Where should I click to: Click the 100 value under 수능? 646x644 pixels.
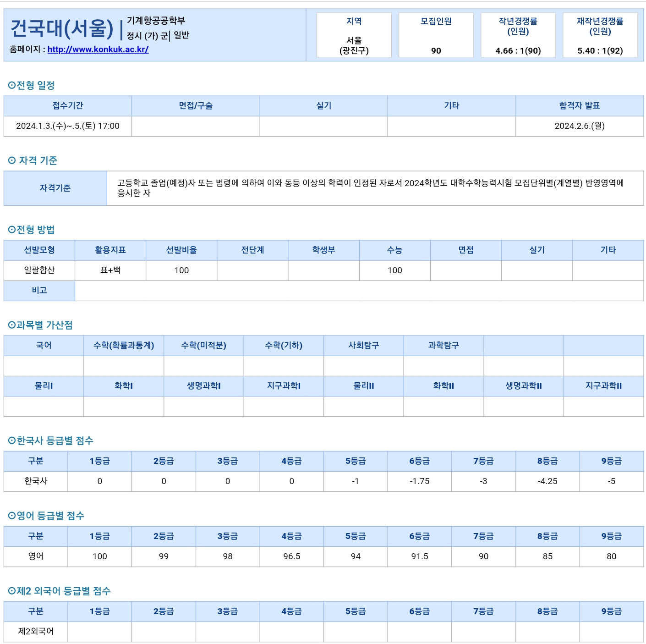[395, 270]
